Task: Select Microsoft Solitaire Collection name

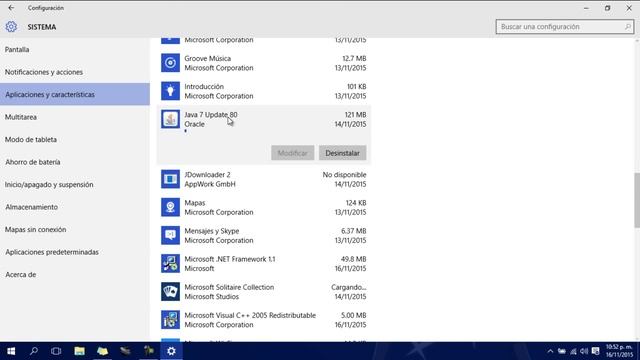Action: click(229, 287)
